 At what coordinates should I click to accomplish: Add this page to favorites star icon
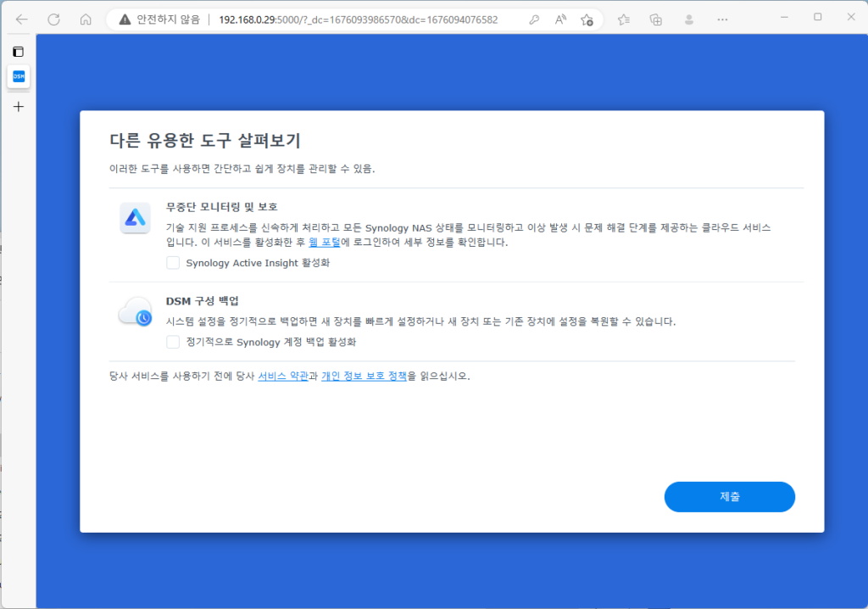click(x=587, y=20)
